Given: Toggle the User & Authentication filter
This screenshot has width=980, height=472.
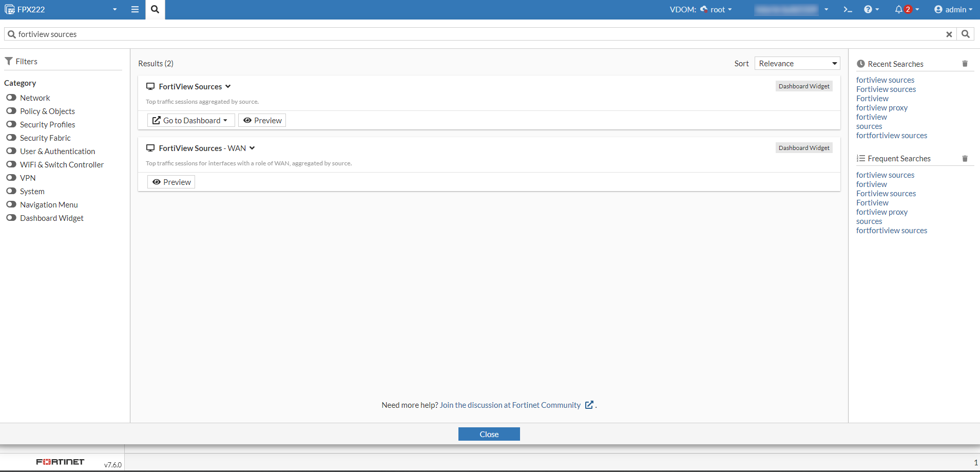Looking at the screenshot, I should [11, 151].
